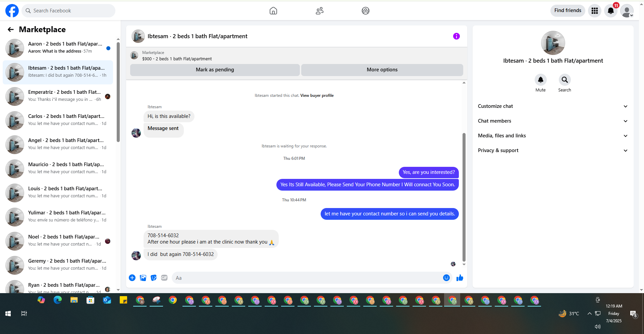Open Mauricio's conversation
The image size is (644, 334).
[58, 169]
